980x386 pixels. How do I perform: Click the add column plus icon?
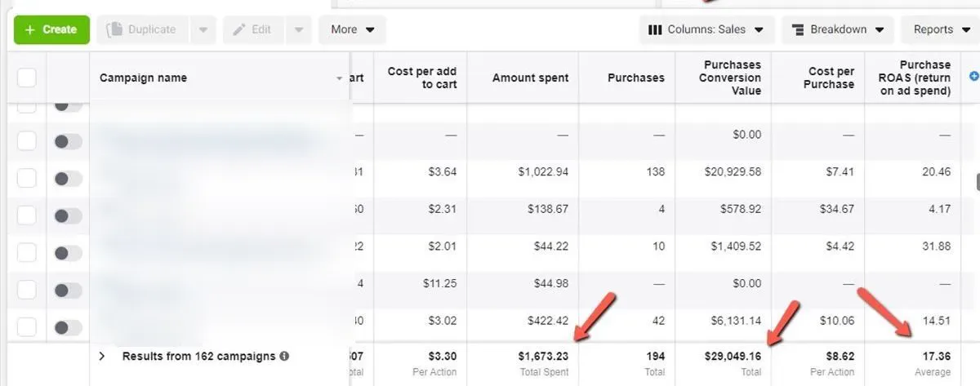click(x=973, y=76)
